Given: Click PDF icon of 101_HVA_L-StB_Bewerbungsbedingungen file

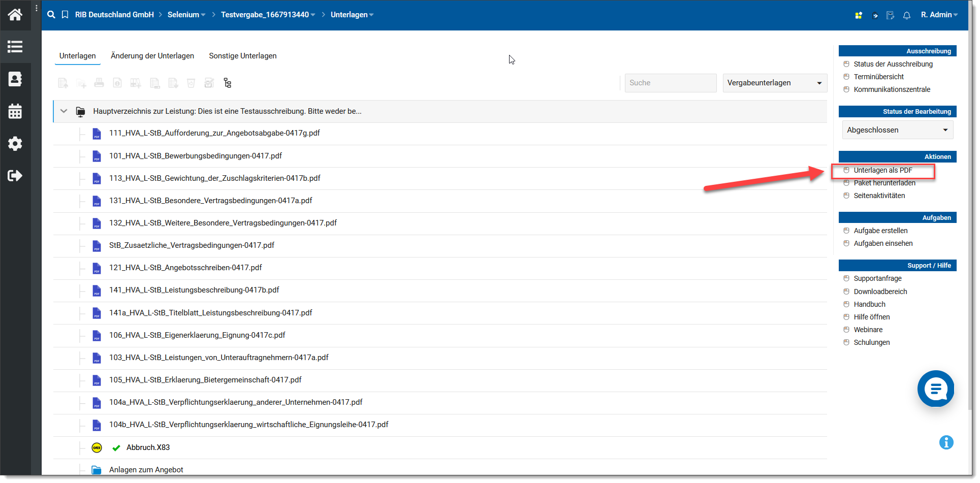Looking at the screenshot, I should 97,156.
